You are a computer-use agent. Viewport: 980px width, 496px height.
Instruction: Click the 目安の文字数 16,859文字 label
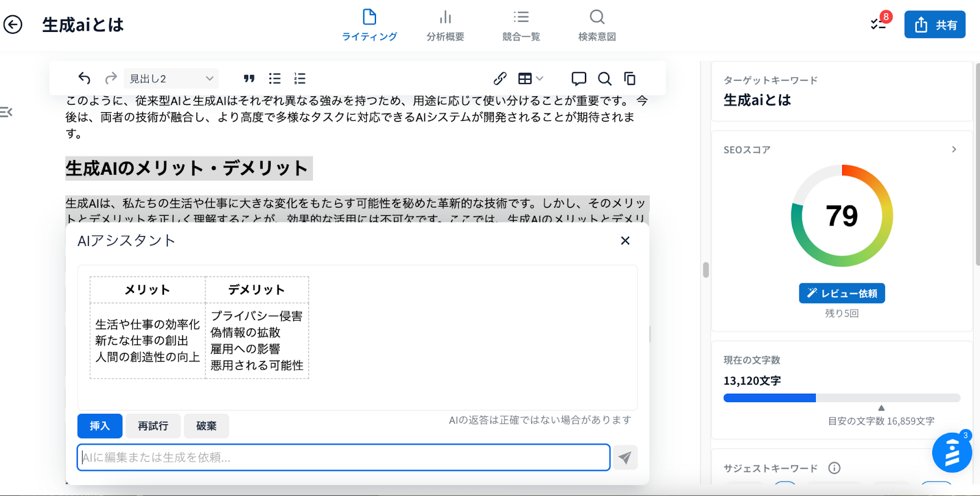[x=881, y=421]
